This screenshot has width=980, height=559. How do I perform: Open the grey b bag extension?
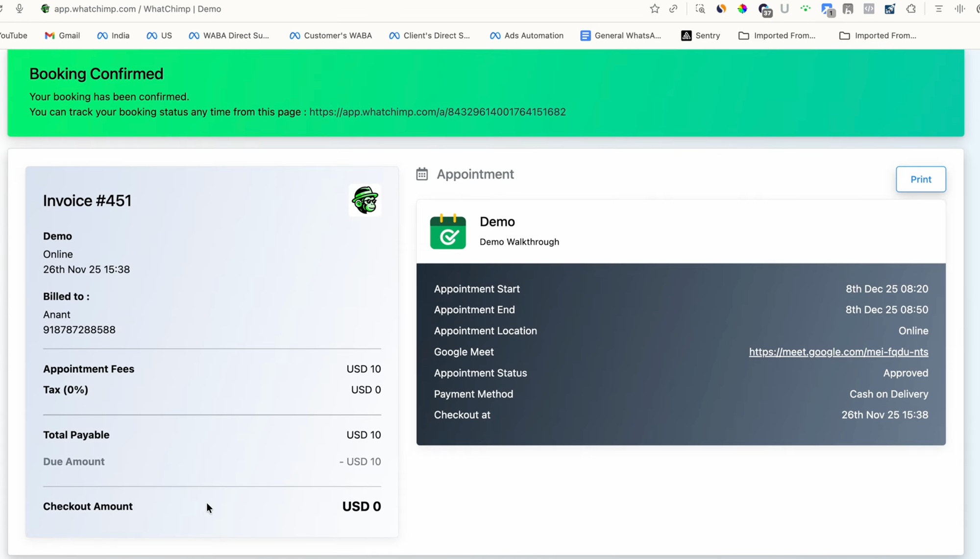(848, 9)
